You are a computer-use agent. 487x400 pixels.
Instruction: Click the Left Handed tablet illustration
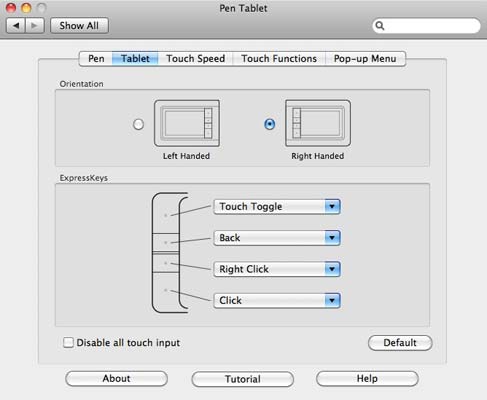187,123
